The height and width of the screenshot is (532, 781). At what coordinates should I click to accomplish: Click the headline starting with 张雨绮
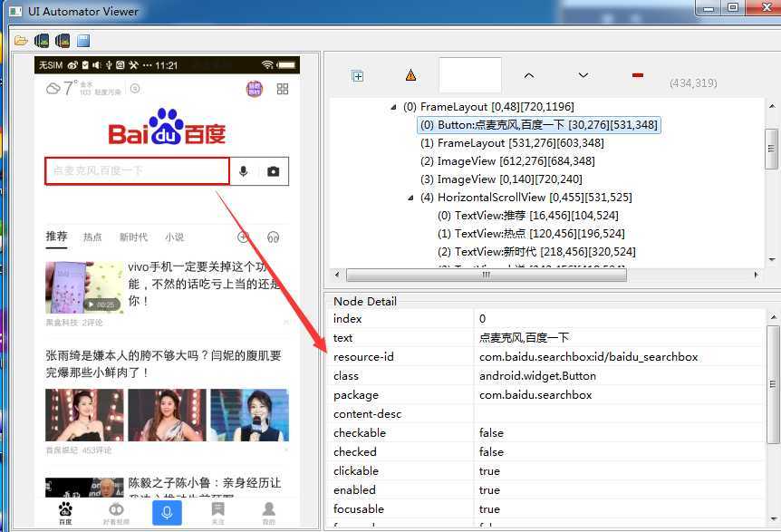tap(163, 363)
